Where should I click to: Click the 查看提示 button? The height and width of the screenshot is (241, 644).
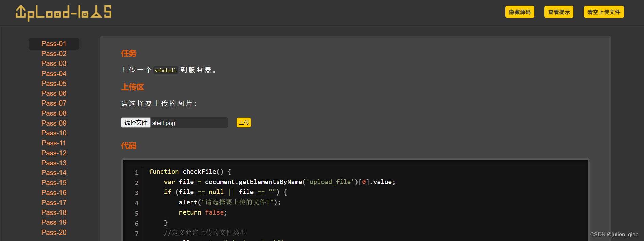[x=558, y=12]
